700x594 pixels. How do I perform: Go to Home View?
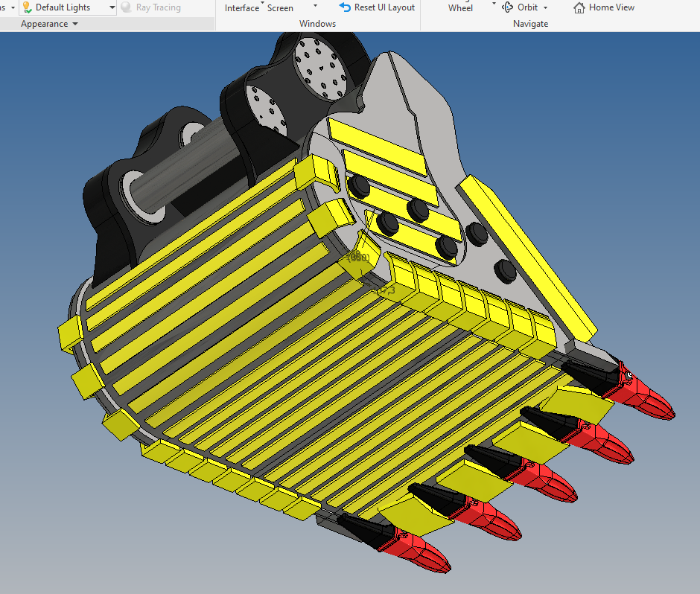(x=604, y=7)
